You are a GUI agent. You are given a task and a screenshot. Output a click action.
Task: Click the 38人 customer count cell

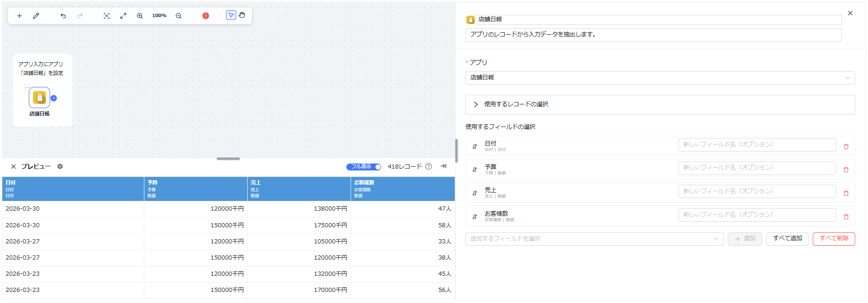point(403,258)
